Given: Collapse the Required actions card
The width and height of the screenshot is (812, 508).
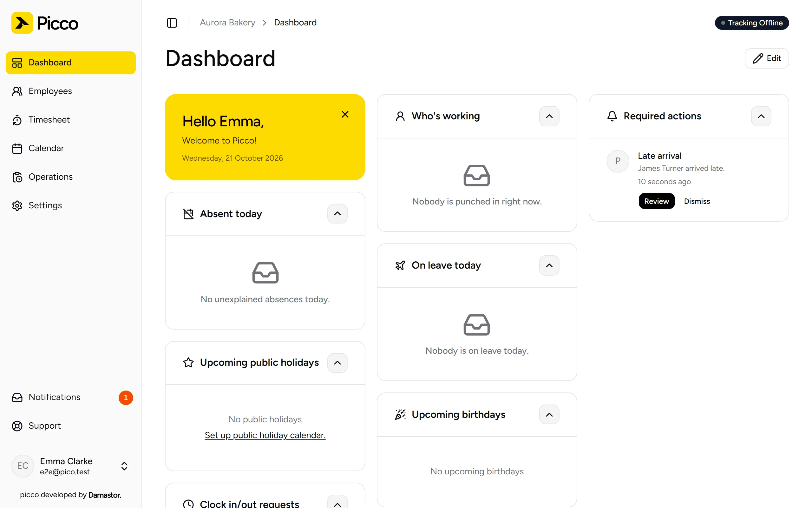Looking at the screenshot, I should [x=761, y=116].
